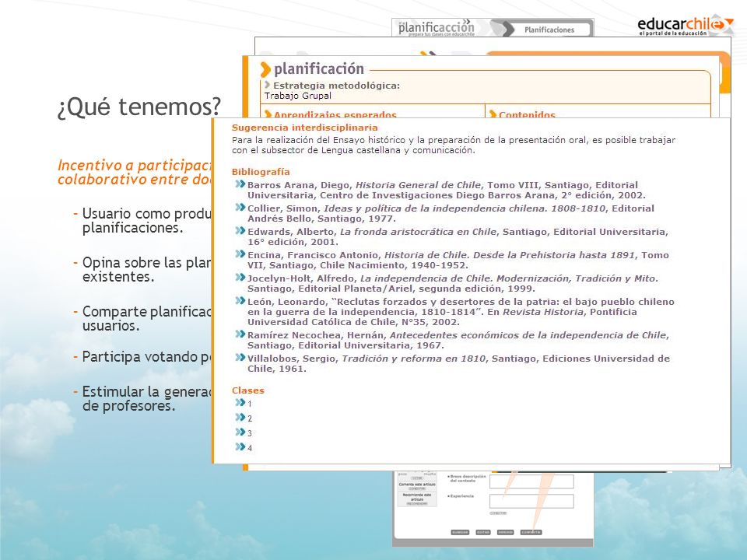This screenshot has height=560, width=747.
Task: Click the Revista Historia citation text
Action: click(x=543, y=312)
